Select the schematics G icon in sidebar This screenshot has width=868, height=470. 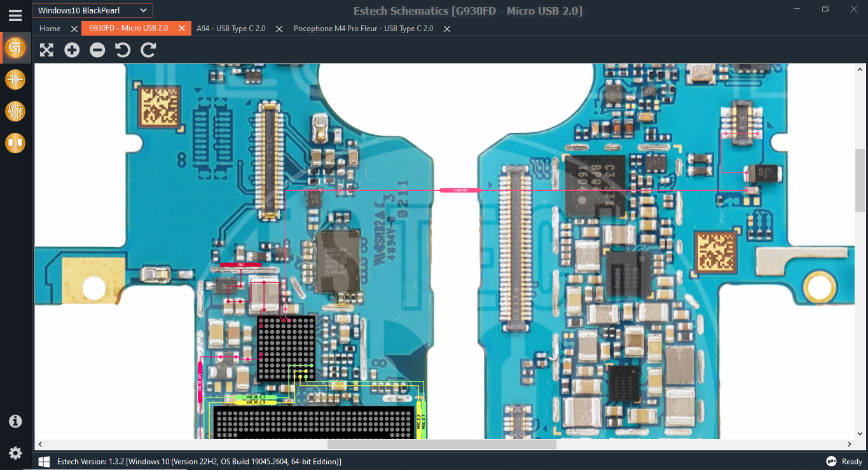tap(15, 48)
